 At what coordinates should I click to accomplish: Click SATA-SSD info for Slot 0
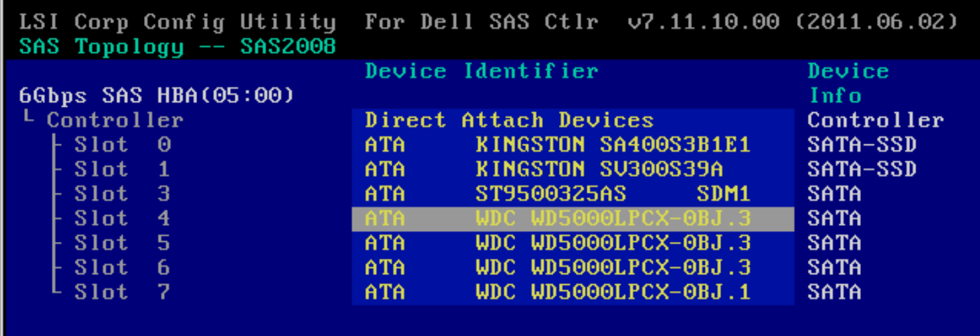862,144
